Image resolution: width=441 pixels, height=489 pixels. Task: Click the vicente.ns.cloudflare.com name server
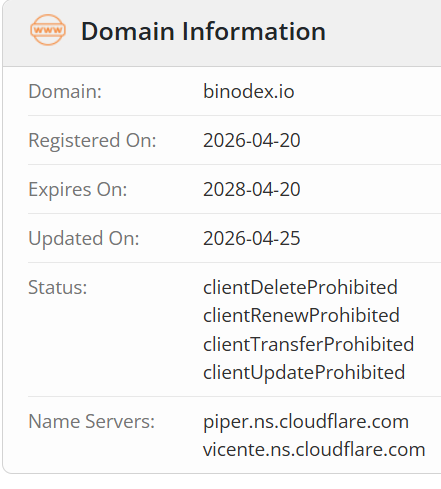pos(314,450)
